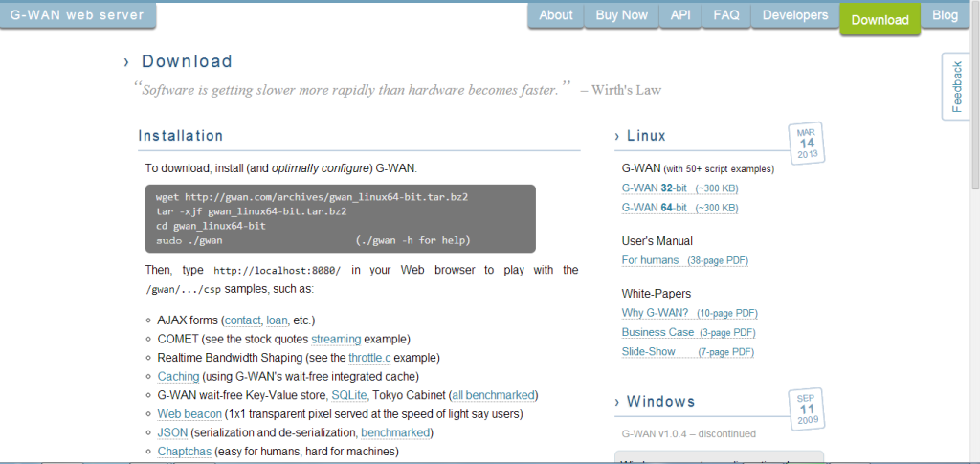Click the Mar 14 2013 date badge

pyautogui.click(x=807, y=143)
